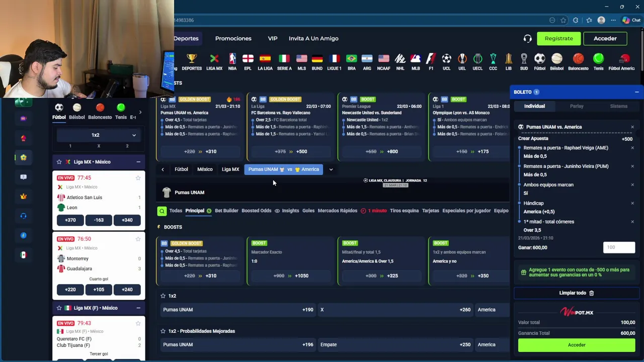Go back with breadcrumb left arrow

pos(163,169)
